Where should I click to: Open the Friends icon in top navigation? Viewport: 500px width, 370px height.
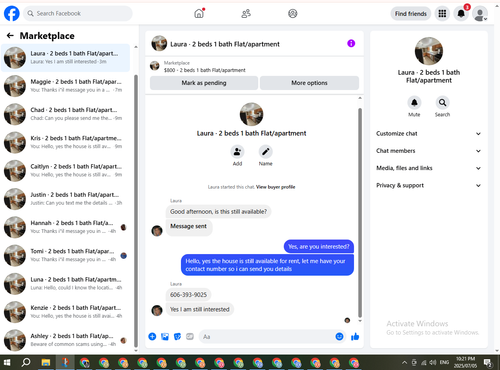pyautogui.click(x=246, y=13)
